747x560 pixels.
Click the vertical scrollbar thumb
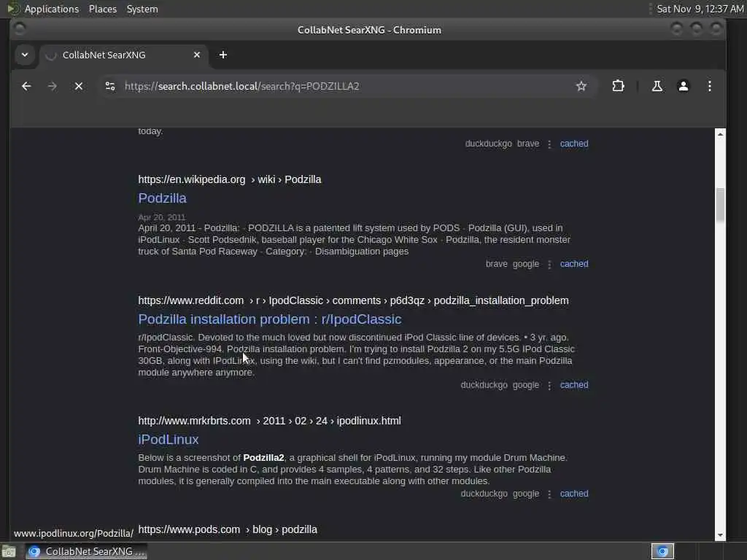(x=720, y=205)
